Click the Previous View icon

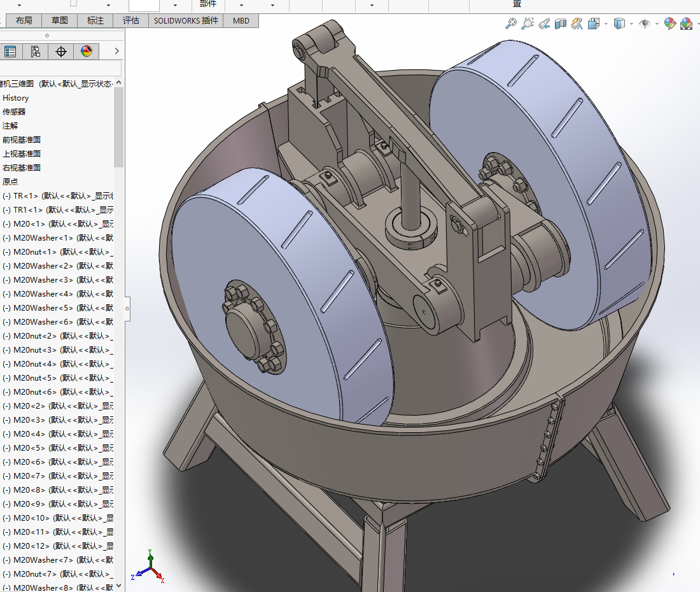point(544,24)
